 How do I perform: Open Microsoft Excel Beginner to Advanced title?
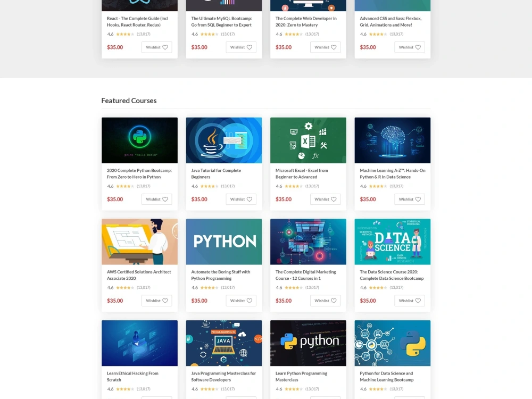coord(302,174)
